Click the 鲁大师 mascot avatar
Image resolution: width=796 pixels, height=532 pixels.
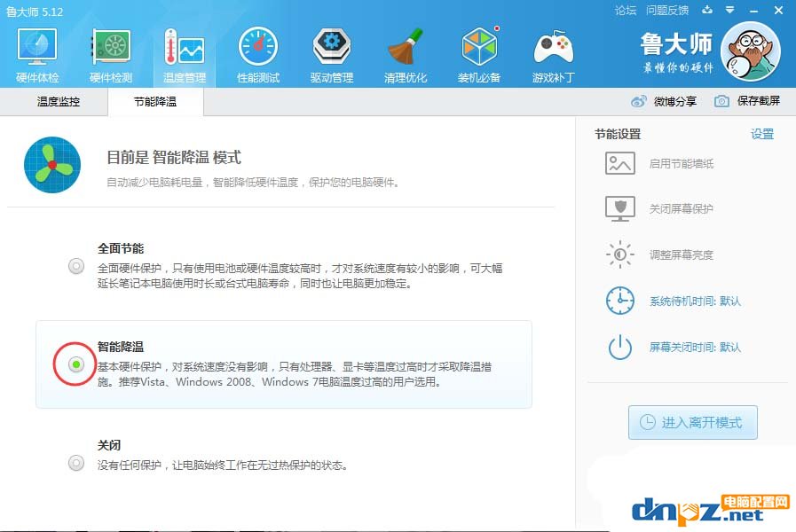pyautogui.click(x=751, y=51)
